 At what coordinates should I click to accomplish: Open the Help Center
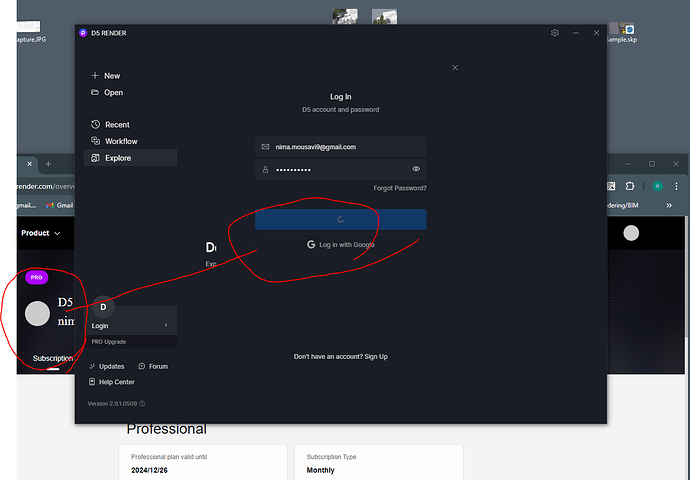pyautogui.click(x=112, y=382)
